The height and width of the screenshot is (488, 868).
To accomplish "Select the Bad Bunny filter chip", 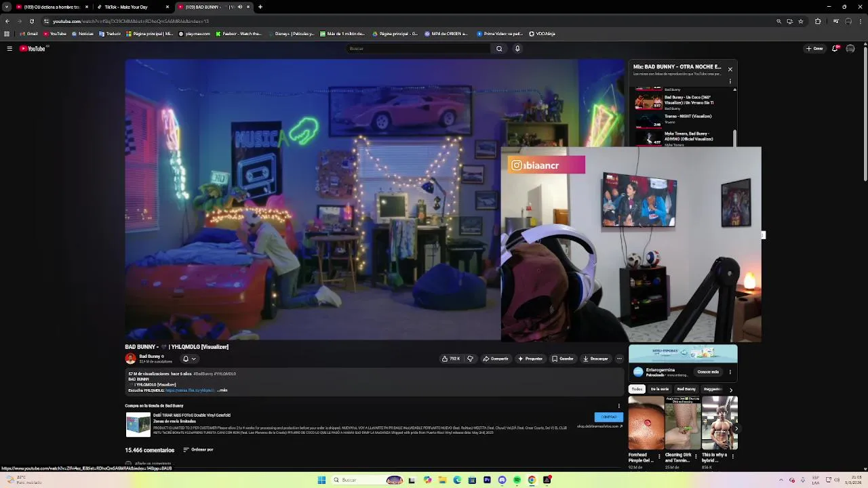I will pos(686,389).
